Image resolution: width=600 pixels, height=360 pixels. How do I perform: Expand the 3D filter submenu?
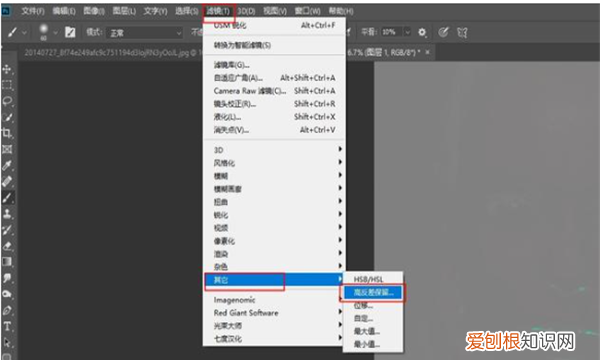click(x=274, y=150)
